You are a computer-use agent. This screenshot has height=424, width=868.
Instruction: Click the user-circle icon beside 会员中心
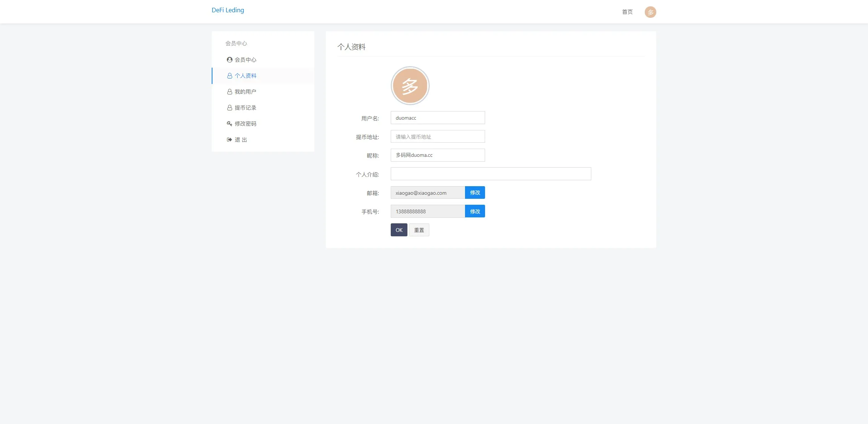tap(230, 60)
